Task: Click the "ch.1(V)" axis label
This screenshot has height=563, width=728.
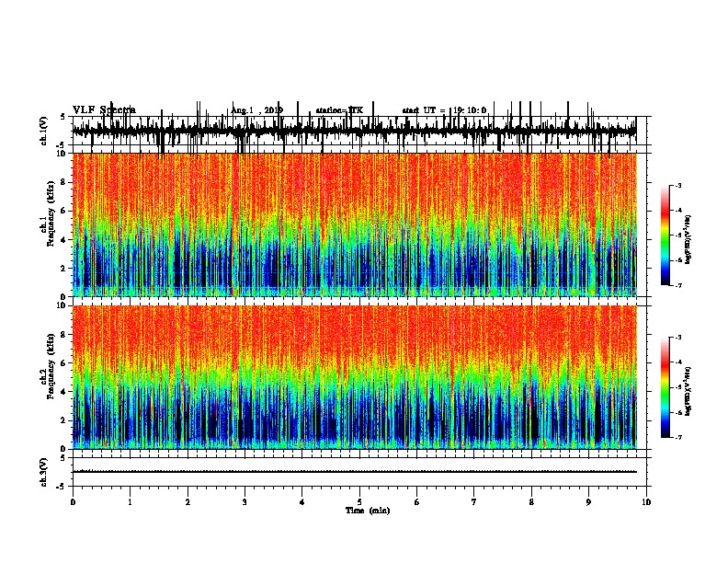Action: (44, 132)
